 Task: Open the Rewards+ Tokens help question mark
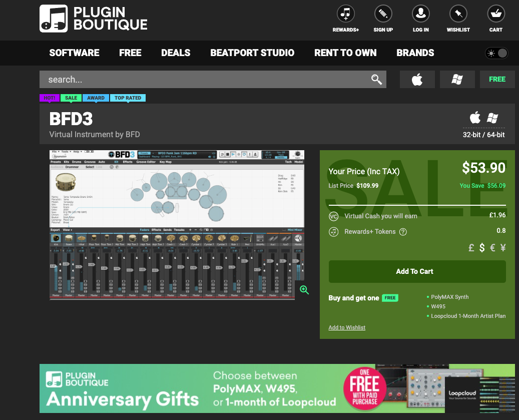[x=403, y=232]
